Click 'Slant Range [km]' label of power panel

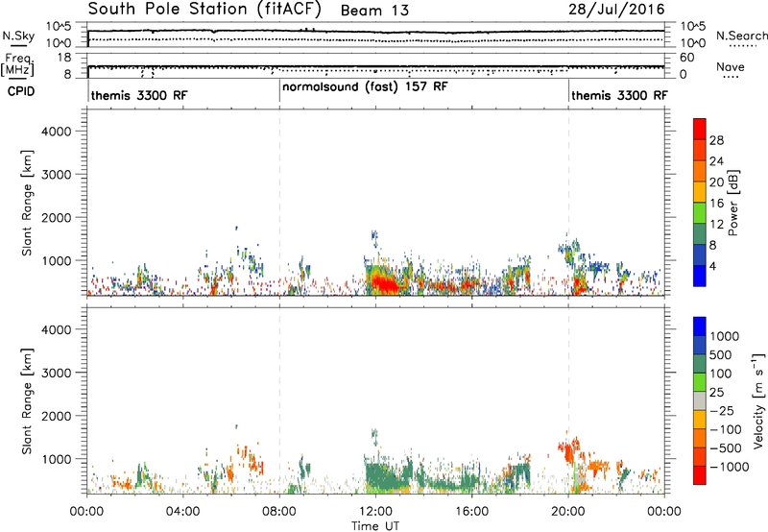[27, 203]
